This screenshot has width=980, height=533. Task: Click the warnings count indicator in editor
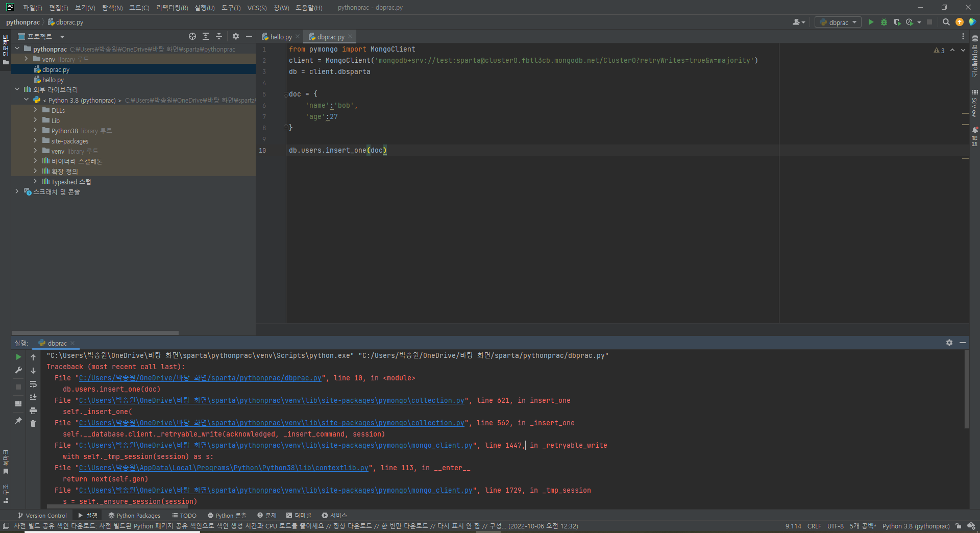click(x=939, y=50)
